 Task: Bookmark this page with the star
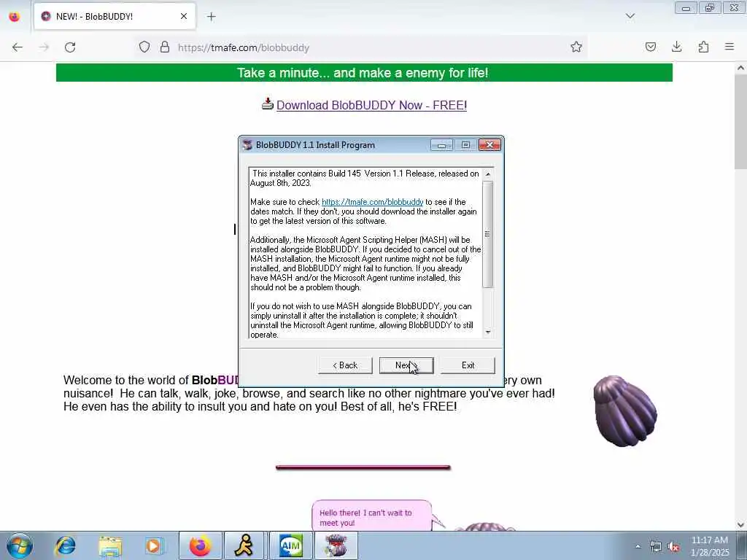[576, 47]
